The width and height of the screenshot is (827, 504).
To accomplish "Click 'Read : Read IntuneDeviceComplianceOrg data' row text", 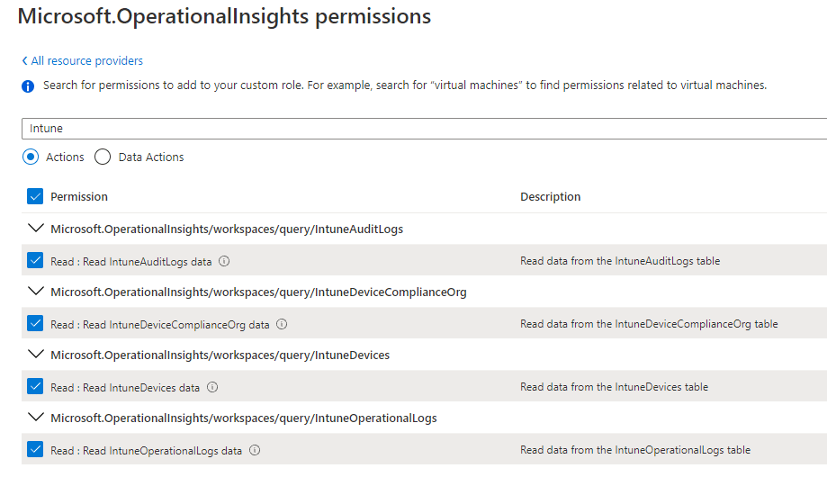I will 160,325.
